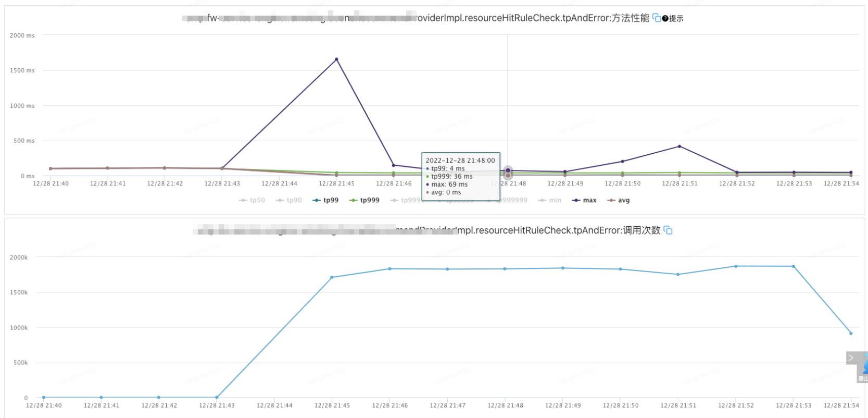Screen dimensions: 868x418
Task: Toggle the tp50 legend series
Action: coord(252,200)
